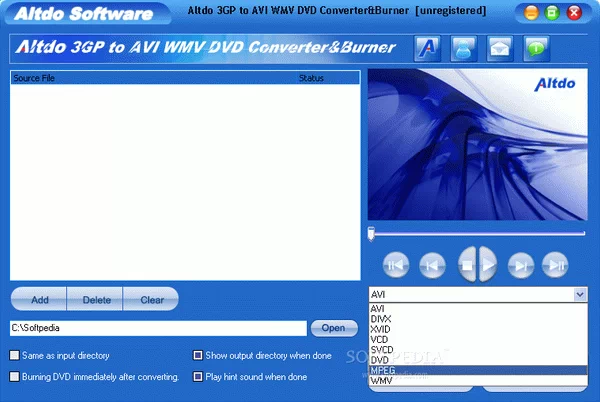Screen dimensions: 600x402
Task: Choose DVD output format option
Action: coord(380,359)
